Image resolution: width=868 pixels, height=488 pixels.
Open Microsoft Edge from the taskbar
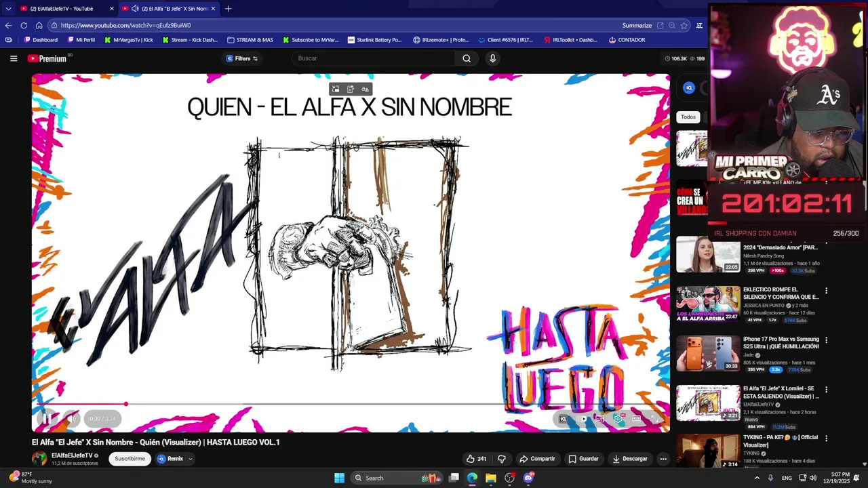tap(472, 478)
